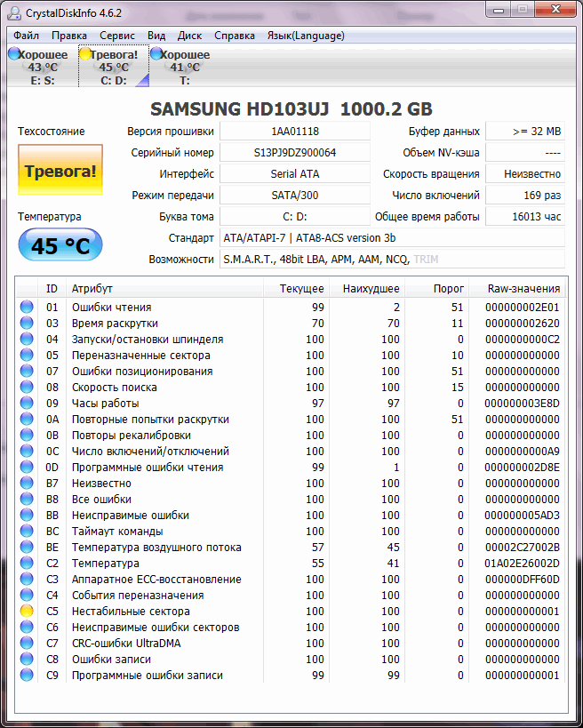Click the CrystalDiskInfo title bar app icon

point(14,13)
